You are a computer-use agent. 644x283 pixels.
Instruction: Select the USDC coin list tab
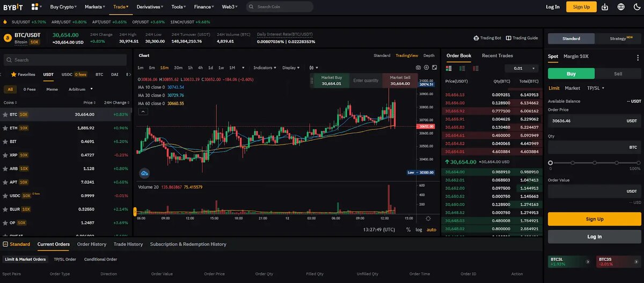click(74, 74)
